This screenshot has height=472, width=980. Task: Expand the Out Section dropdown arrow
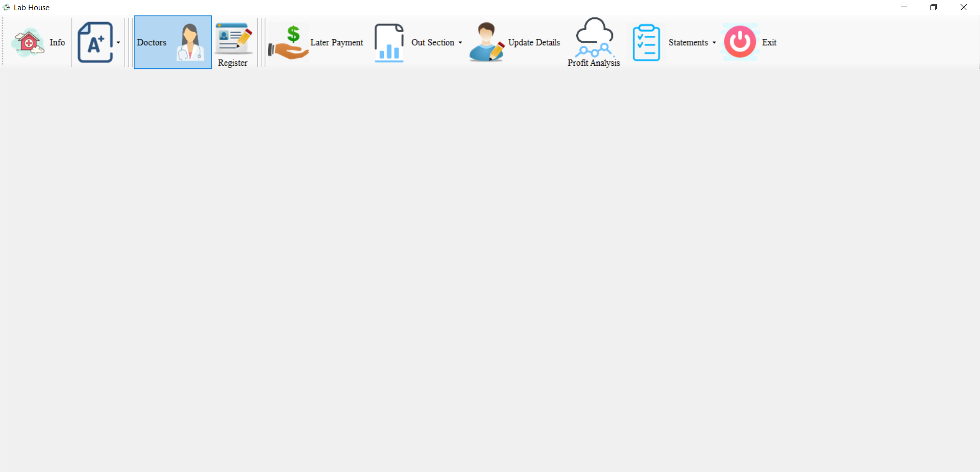pyautogui.click(x=460, y=42)
